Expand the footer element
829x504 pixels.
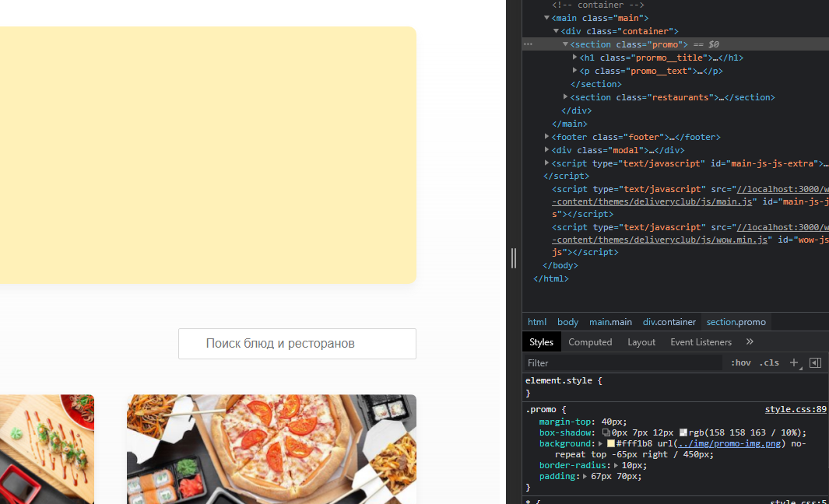(546, 136)
